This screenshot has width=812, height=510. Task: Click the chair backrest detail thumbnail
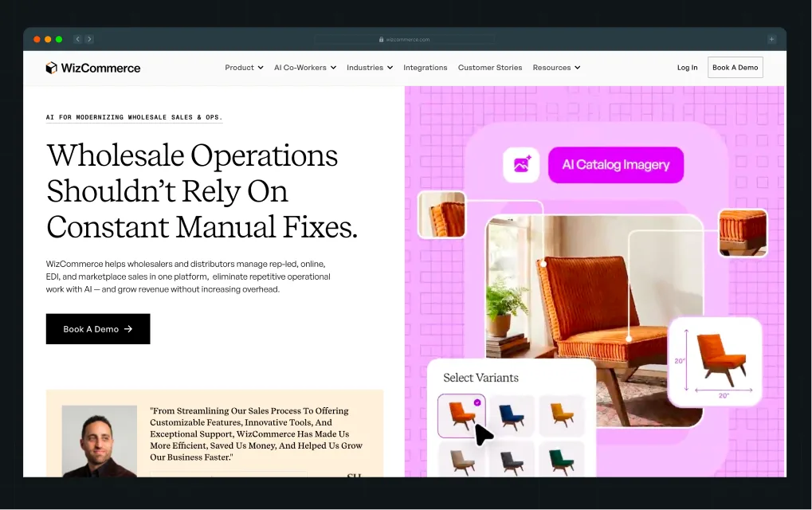tap(441, 215)
